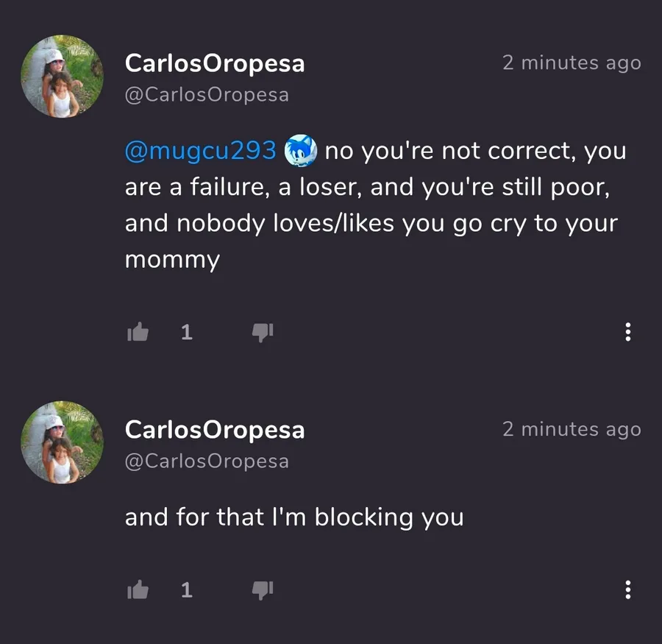The height and width of the screenshot is (644, 662).
Task: Open profile picture on the "blocking you" comment
Action: point(63,442)
